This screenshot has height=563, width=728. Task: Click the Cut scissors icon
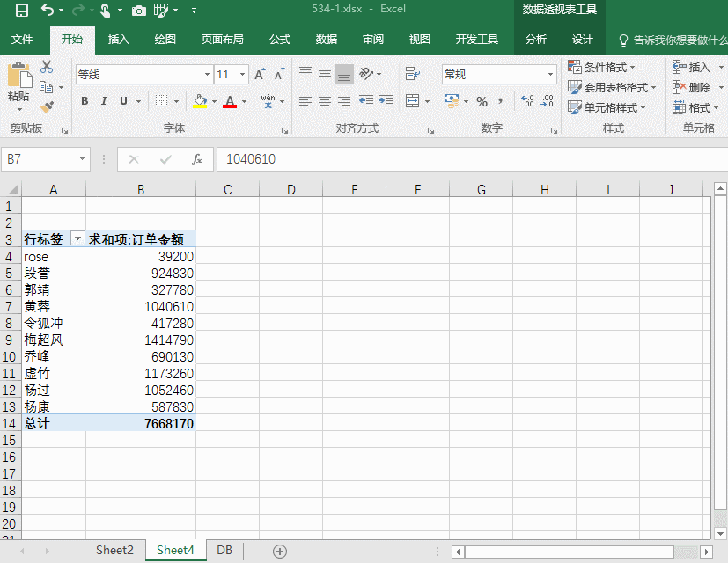click(x=47, y=67)
